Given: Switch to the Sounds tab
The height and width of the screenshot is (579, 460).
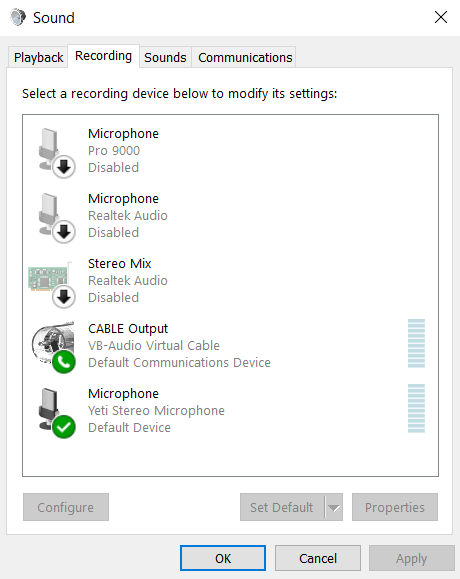Looking at the screenshot, I should click(x=165, y=57).
